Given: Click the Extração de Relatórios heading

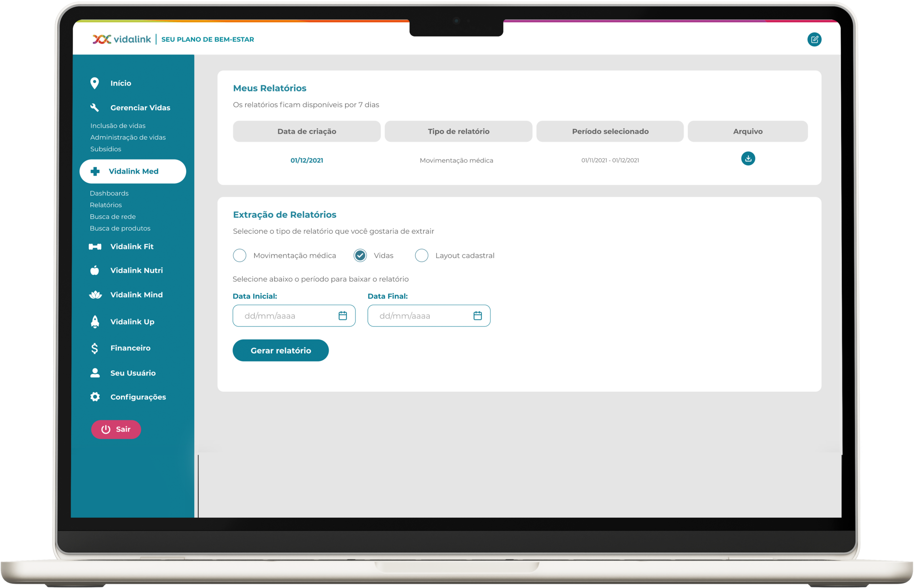Looking at the screenshot, I should click(x=285, y=214).
